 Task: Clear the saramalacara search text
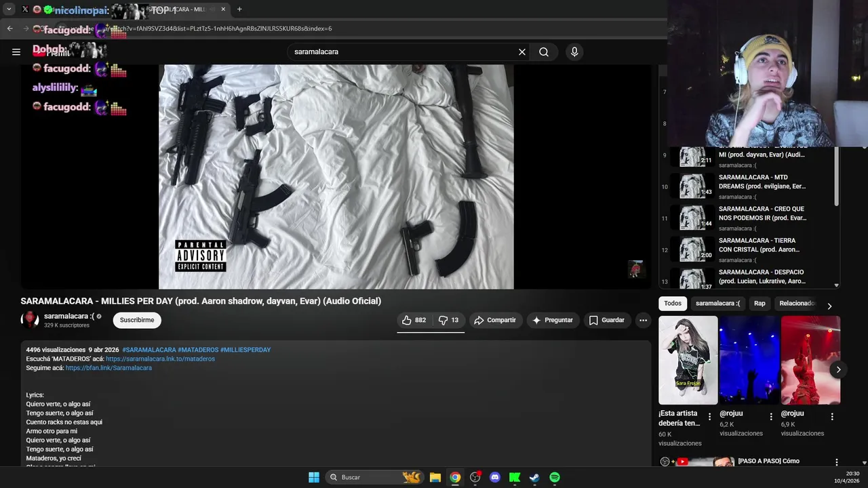point(522,52)
